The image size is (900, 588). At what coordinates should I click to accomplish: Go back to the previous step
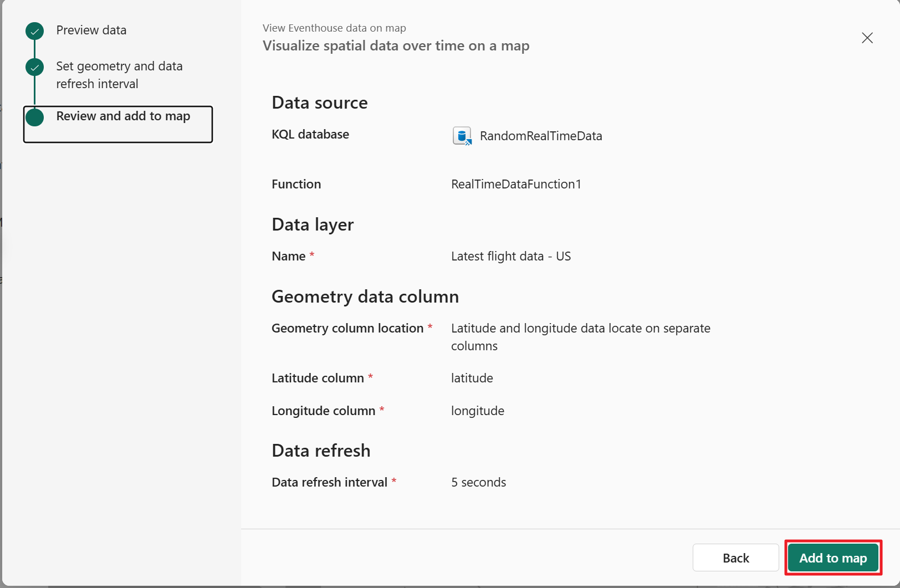click(x=735, y=558)
